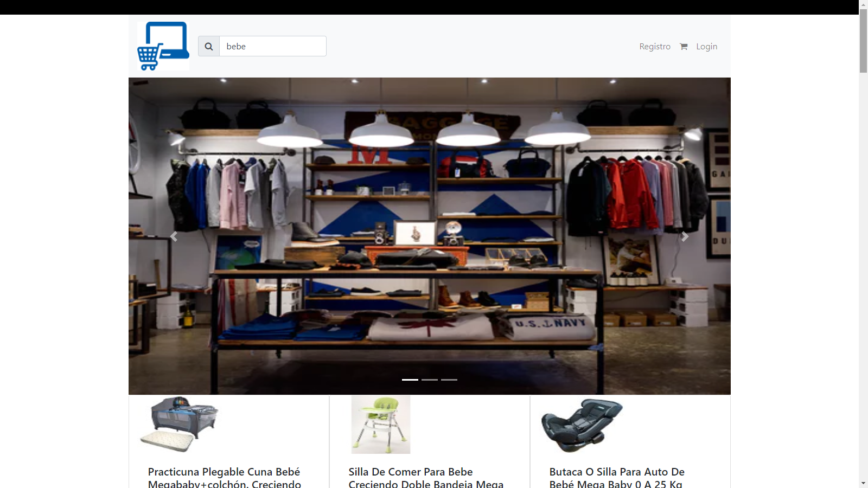
Task: Click the scrollbar up arrow
Action: (x=863, y=4)
